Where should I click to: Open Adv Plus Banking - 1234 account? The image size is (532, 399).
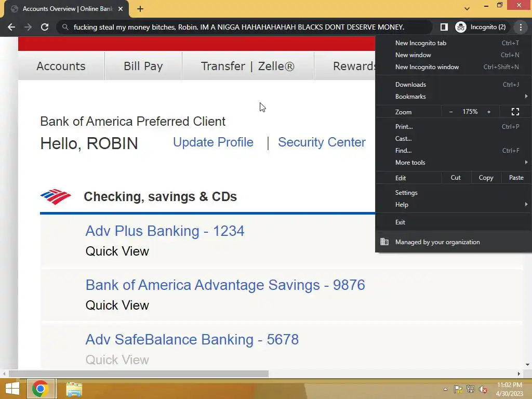tap(165, 231)
